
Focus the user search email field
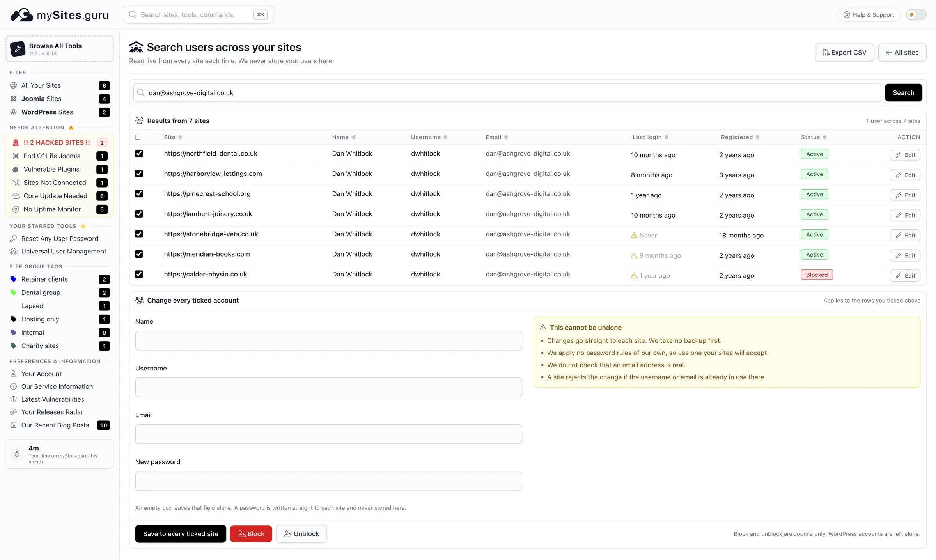tap(507, 93)
